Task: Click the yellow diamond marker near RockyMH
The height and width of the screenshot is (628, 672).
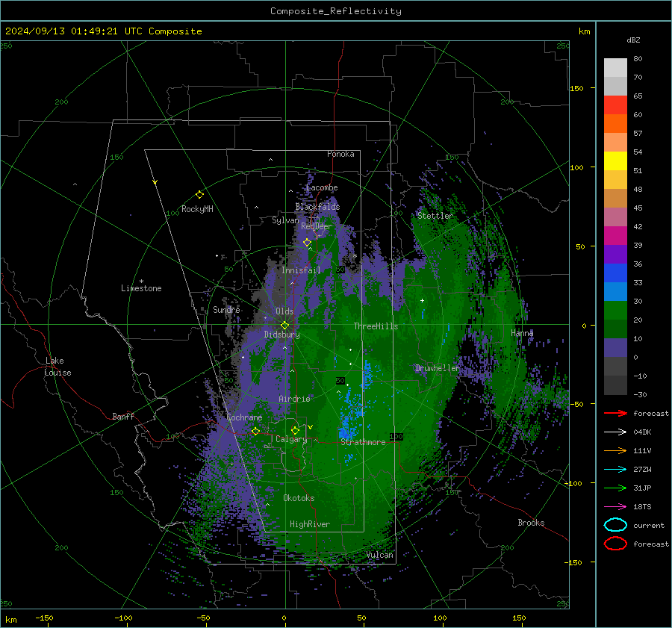Action: point(199,195)
